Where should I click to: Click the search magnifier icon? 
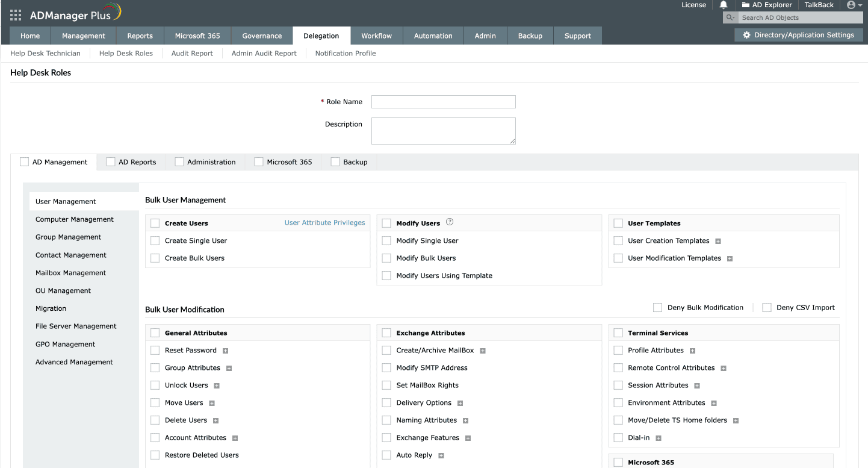pos(730,18)
